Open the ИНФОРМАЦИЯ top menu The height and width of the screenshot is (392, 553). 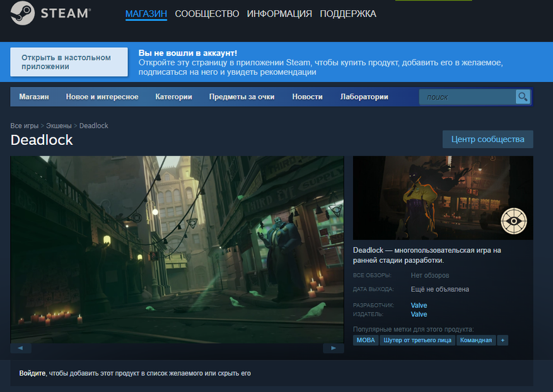tap(279, 14)
